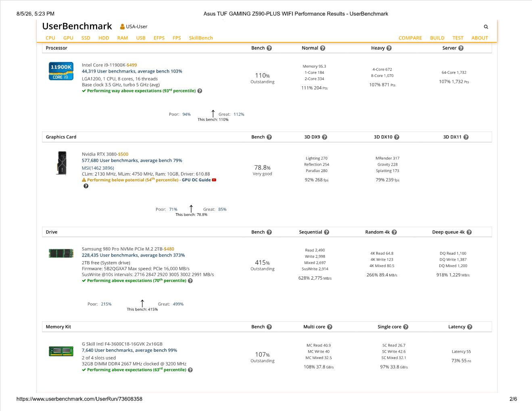Select COMPARE in the top menu

[410, 38]
